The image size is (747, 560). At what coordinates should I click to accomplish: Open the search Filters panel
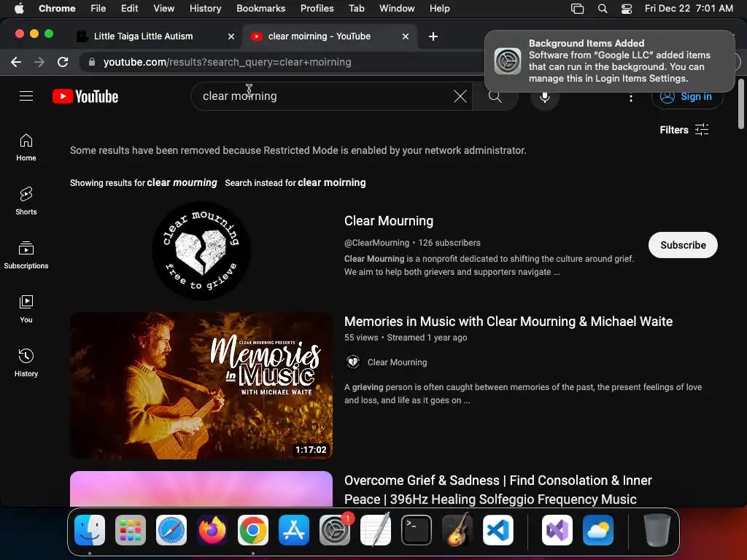coord(684,130)
